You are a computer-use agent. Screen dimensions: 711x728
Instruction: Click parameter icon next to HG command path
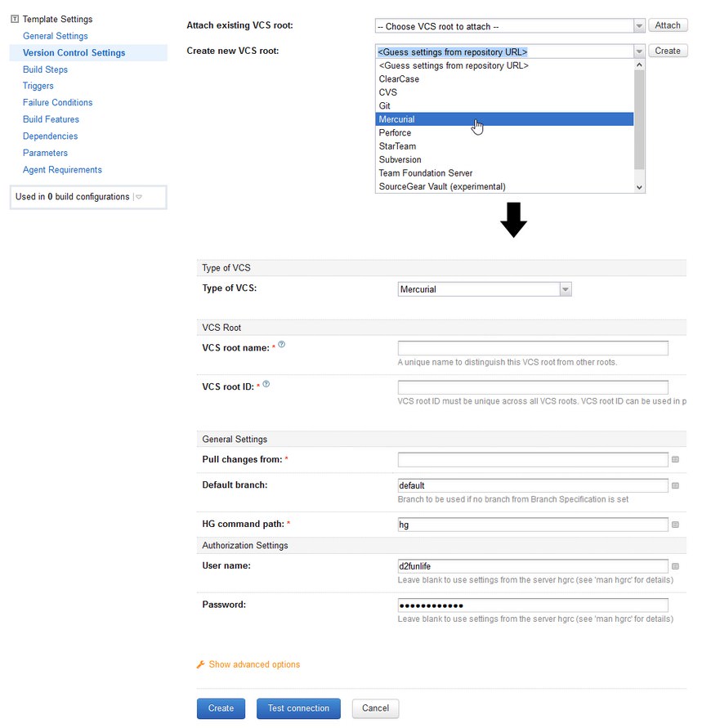[x=676, y=525]
